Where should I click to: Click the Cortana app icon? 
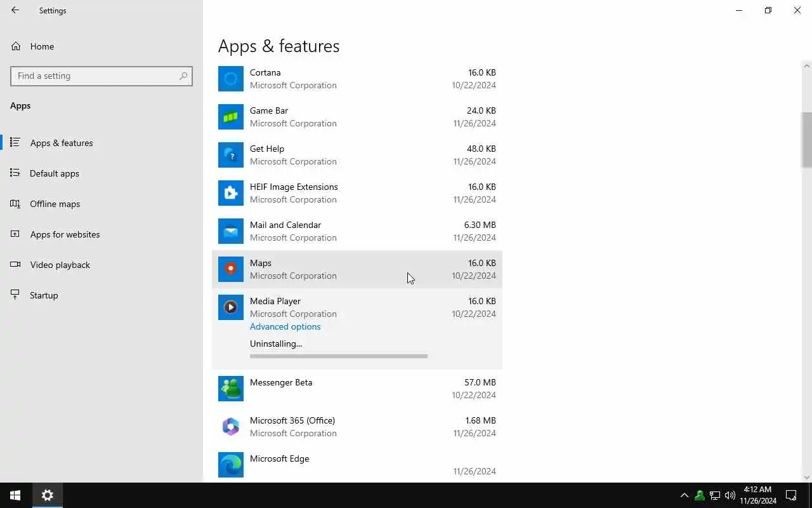click(x=231, y=79)
